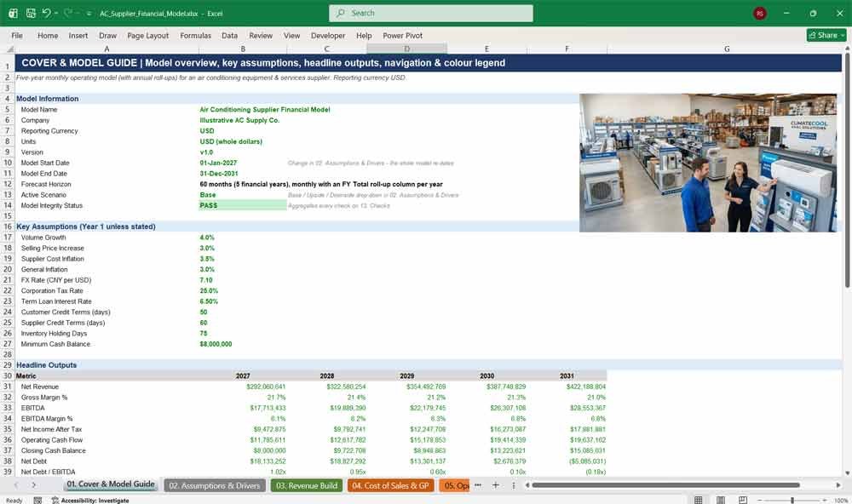Click the 100% zoom level button
The height and width of the screenshot is (504, 852).
(x=841, y=501)
